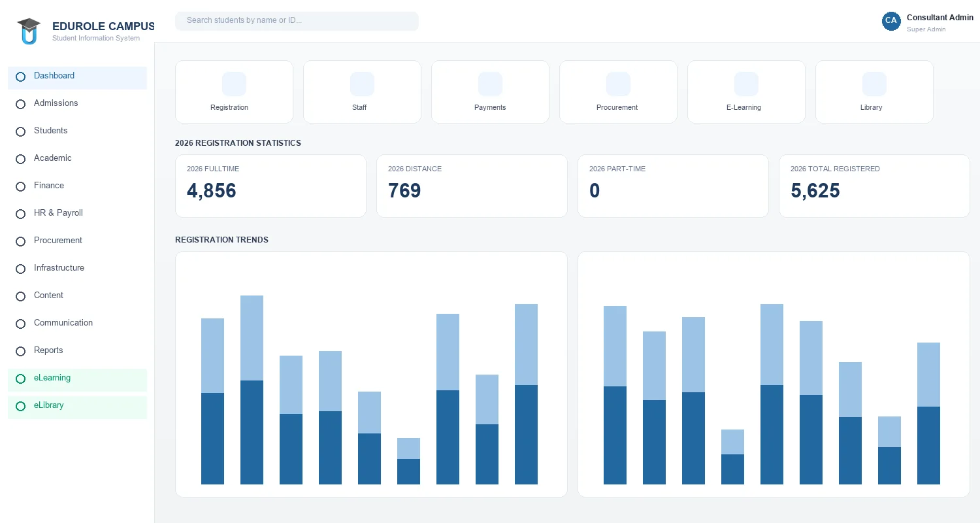The height and width of the screenshot is (523, 980).
Task: Click the Academic circle icon in sidebar
Action: (20, 159)
